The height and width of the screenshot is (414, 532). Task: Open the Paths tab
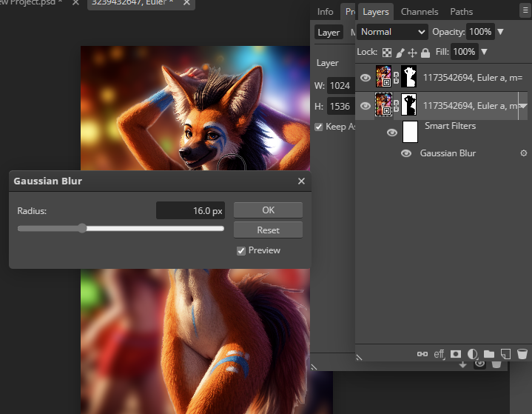(x=461, y=12)
